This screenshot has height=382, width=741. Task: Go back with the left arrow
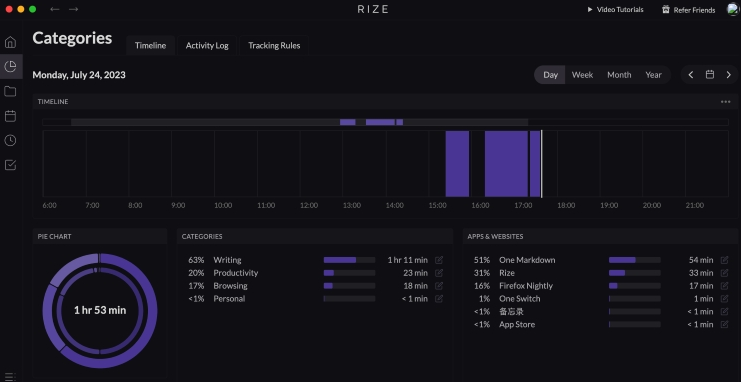pyautogui.click(x=55, y=9)
